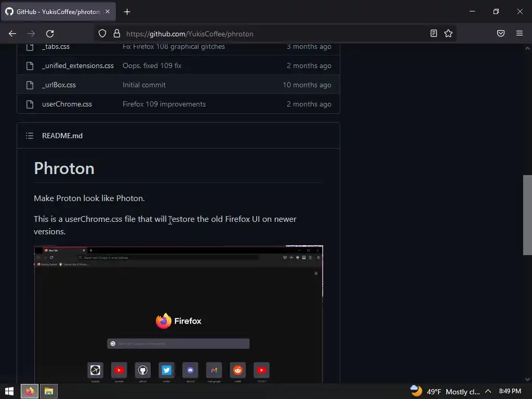
Task: Click file icon next to userChrome.css
Action: pos(30,104)
